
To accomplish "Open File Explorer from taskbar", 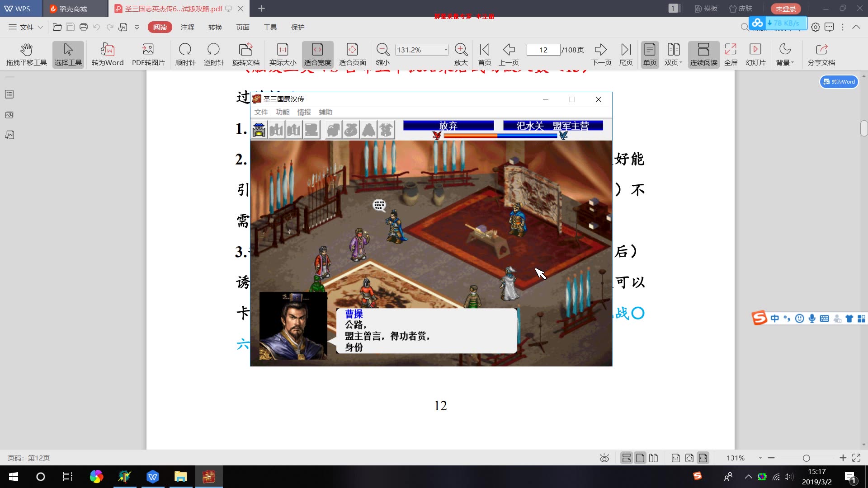I will point(180,477).
